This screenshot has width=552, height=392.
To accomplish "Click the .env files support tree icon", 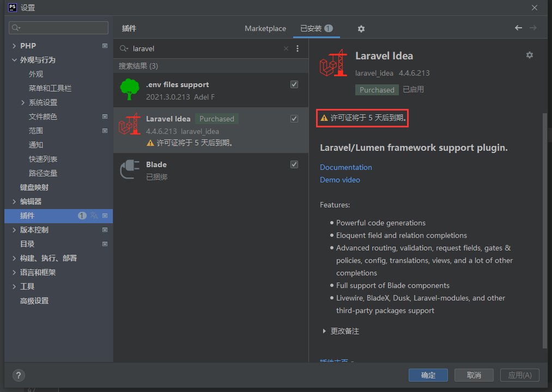I will 130,89.
